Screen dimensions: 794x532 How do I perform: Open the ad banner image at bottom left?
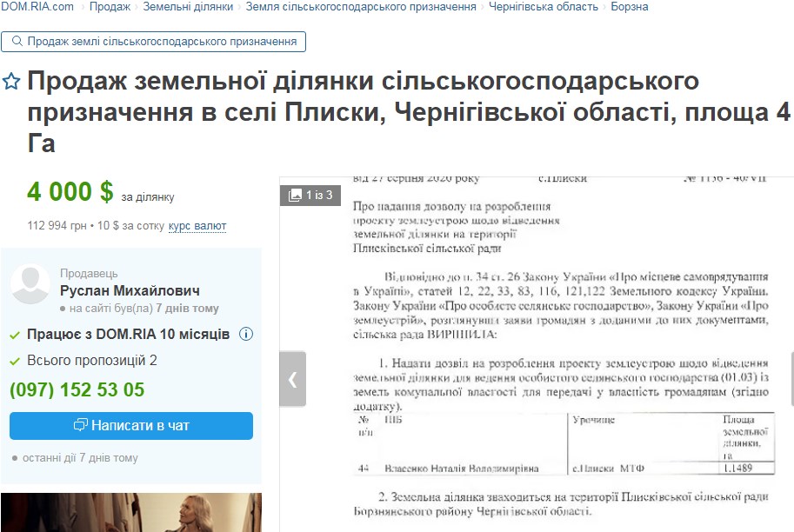coord(130,512)
